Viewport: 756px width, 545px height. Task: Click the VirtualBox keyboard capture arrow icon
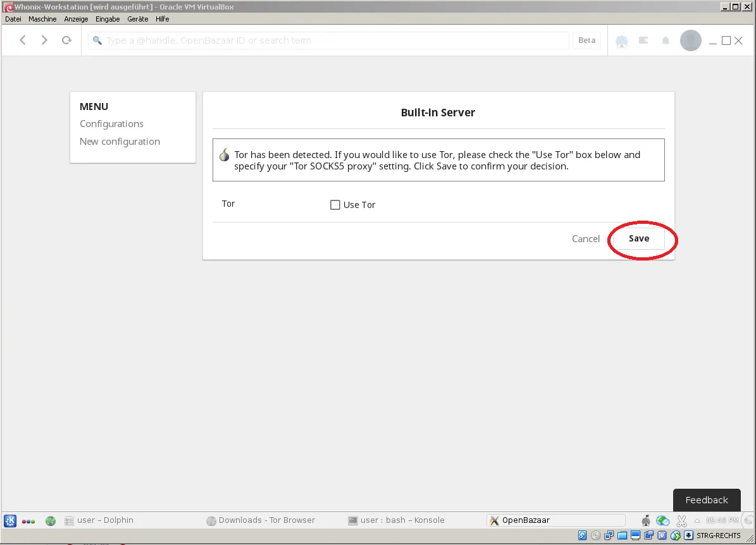pyautogui.click(x=688, y=536)
